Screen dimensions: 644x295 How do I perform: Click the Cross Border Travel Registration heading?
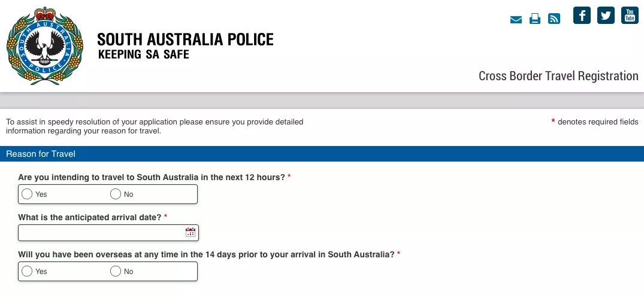558,76
